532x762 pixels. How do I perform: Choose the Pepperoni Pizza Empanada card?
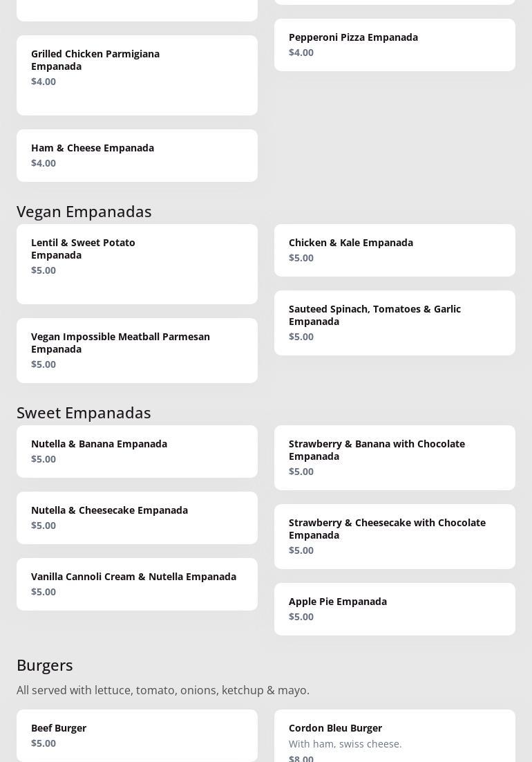pyautogui.click(x=395, y=45)
